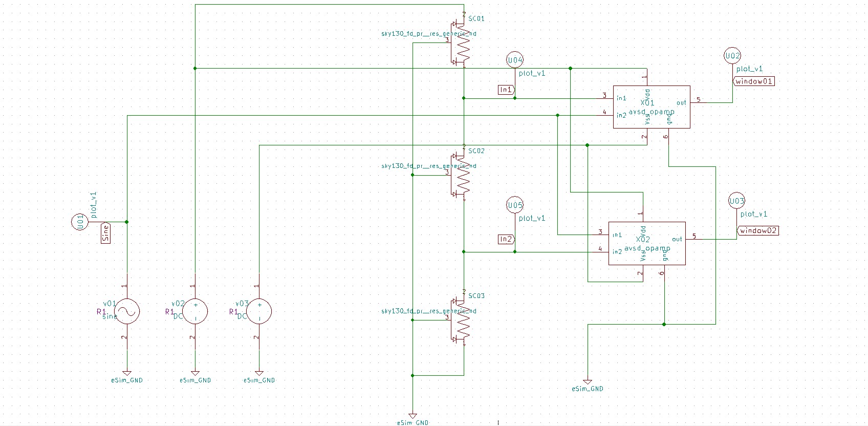Select the Sine net label

point(105,233)
